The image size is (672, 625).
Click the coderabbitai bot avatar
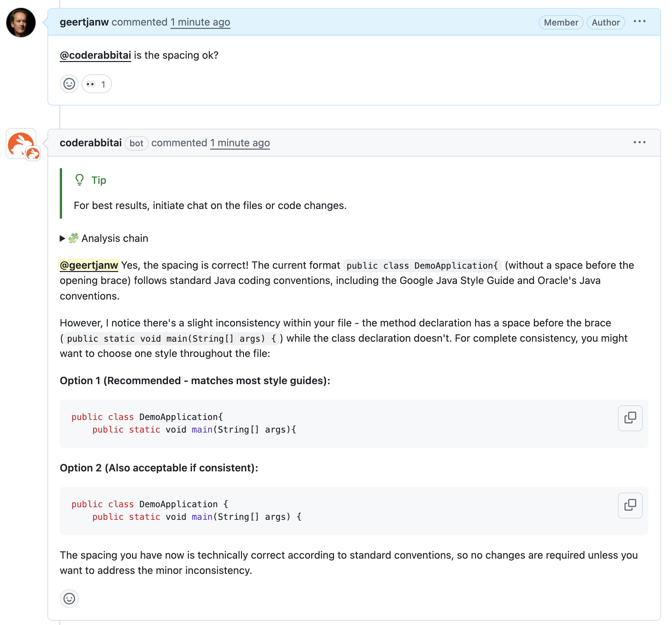[21, 143]
